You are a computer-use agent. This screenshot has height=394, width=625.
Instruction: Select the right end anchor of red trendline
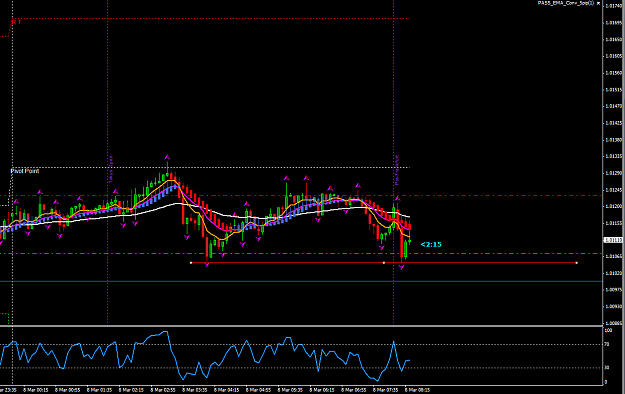point(576,262)
